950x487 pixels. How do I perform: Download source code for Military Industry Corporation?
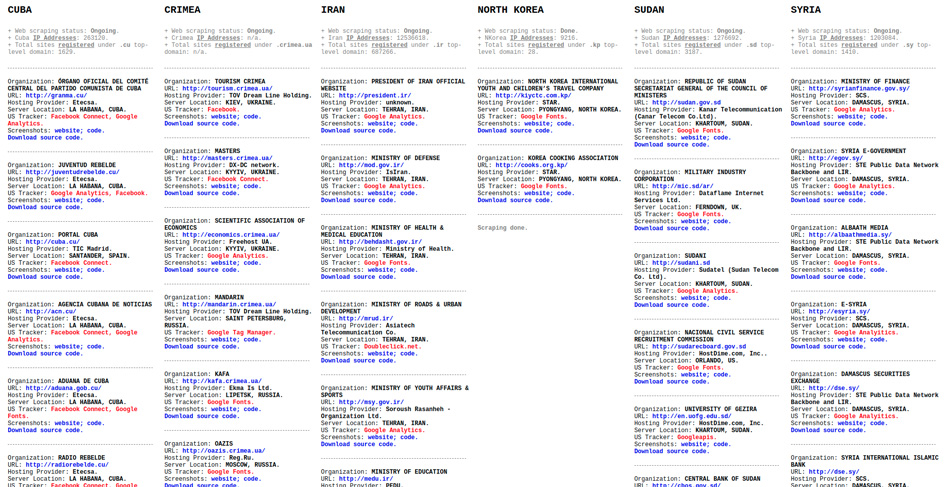tap(671, 228)
